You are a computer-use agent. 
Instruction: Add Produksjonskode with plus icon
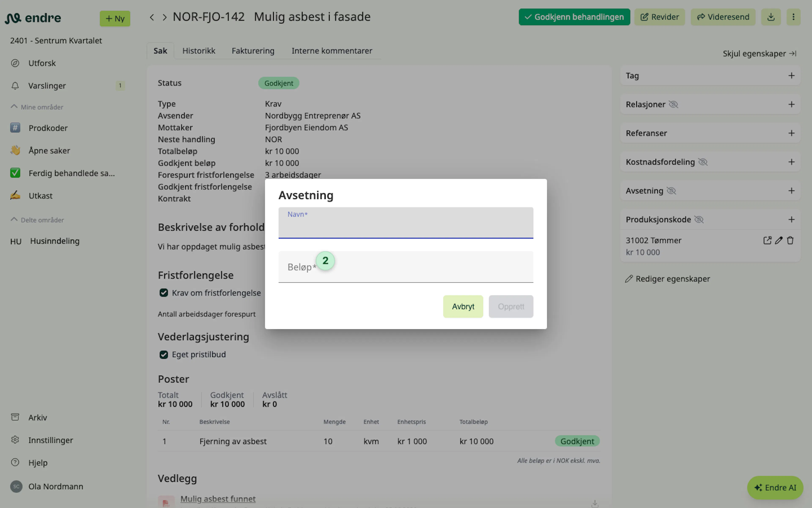coord(791,220)
